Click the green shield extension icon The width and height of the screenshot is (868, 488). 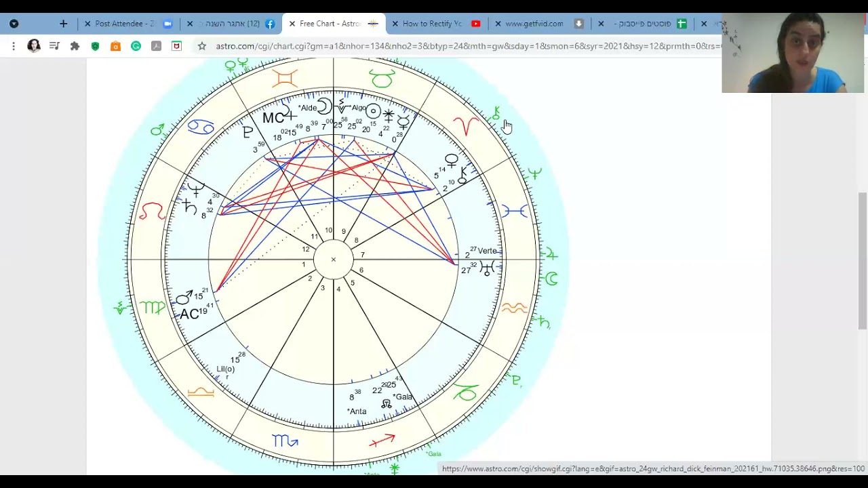[x=95, y=46]
